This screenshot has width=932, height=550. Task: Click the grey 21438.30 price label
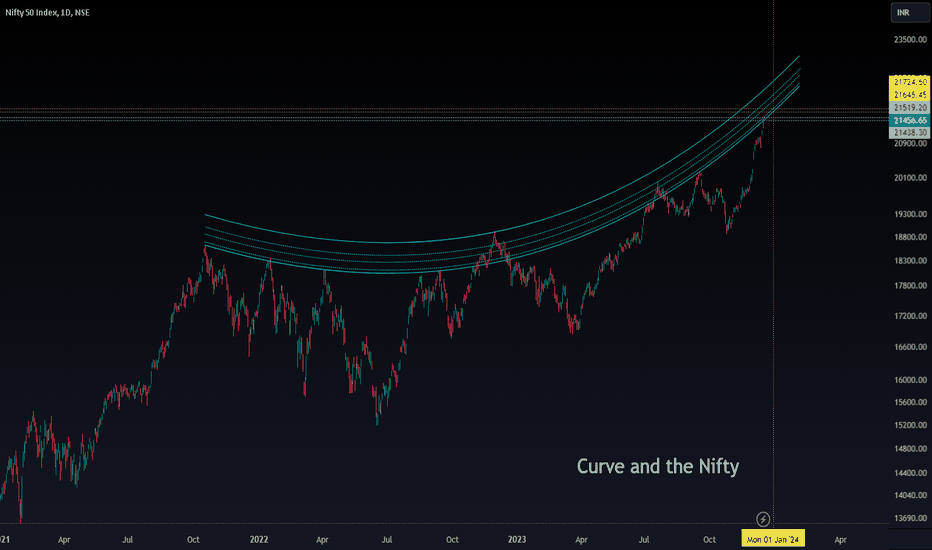click(909, 133)
